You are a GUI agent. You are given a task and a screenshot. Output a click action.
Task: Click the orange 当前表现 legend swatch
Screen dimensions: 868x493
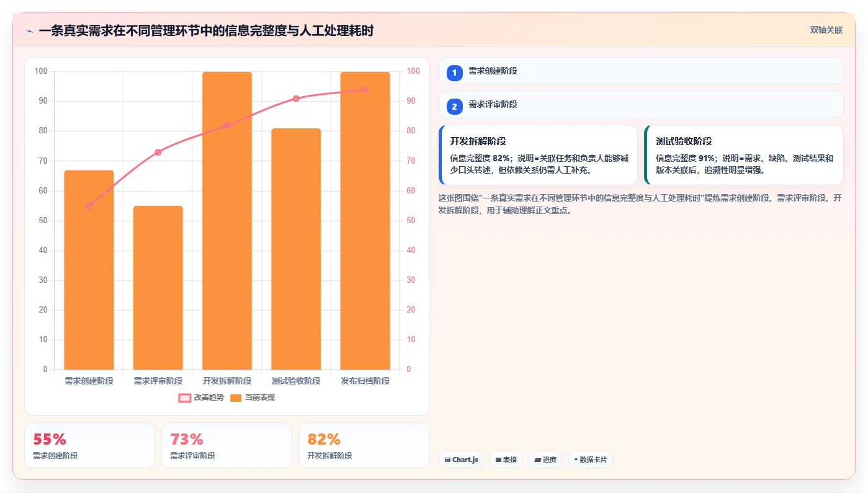pos(236,398)
